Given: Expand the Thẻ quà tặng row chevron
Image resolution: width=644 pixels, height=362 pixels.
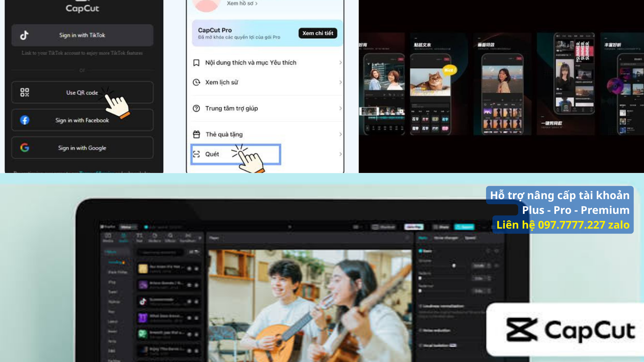Looking at the screenshot, I should coord(340,134).
